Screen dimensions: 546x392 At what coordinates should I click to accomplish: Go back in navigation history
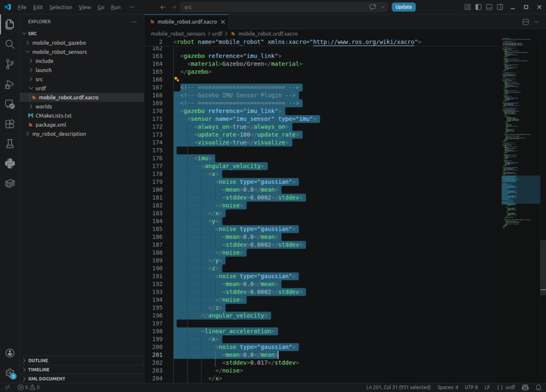163,7
